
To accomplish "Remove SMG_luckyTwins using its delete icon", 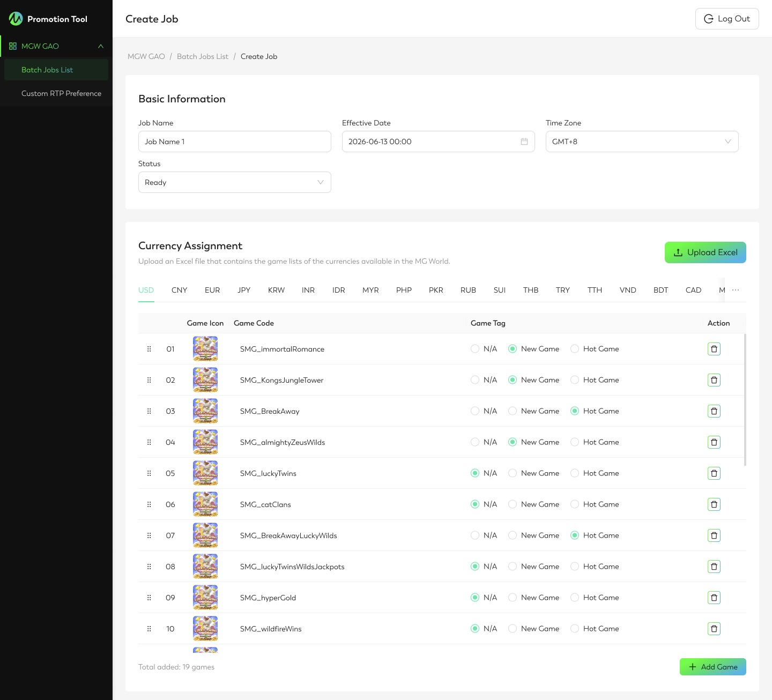I will click(714, 473).
